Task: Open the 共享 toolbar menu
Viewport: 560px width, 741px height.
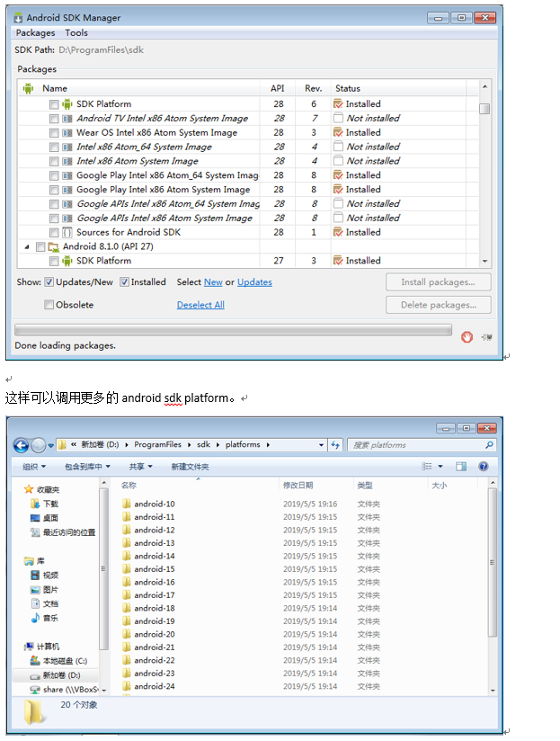Action: (x=141, y=467)
